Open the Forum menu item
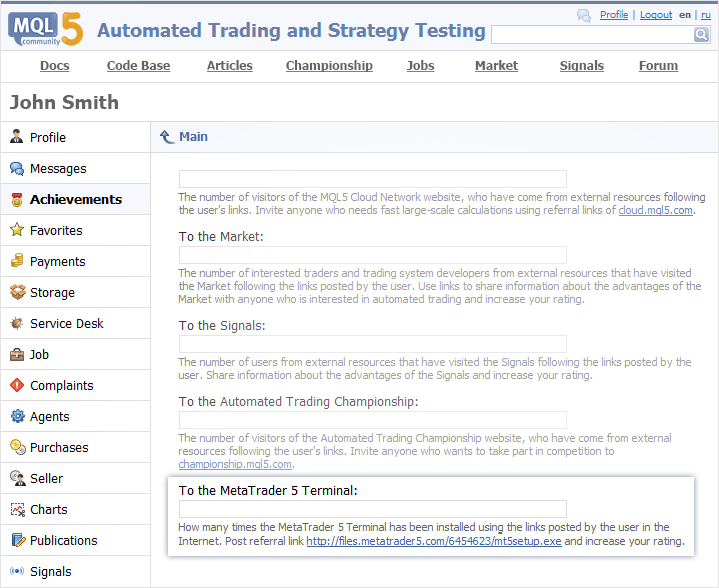Viewport: 719px width, 588px height. tap(658, 66)
